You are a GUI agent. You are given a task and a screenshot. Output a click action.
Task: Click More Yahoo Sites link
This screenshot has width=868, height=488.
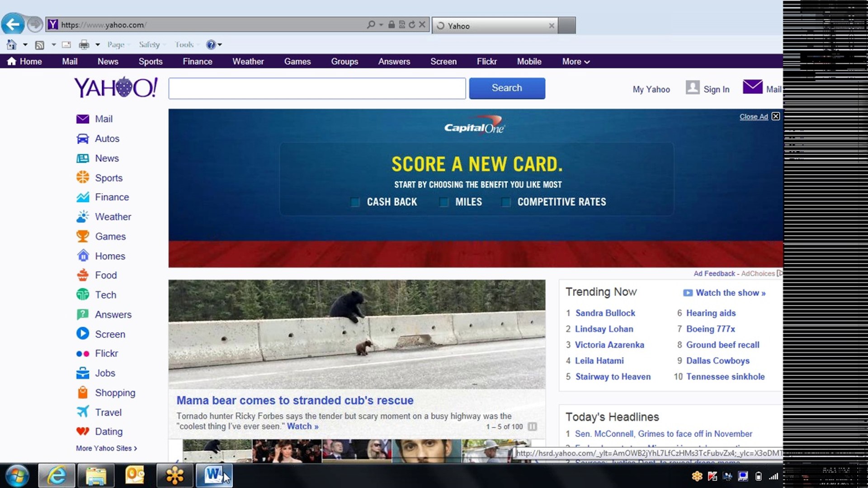107,448
